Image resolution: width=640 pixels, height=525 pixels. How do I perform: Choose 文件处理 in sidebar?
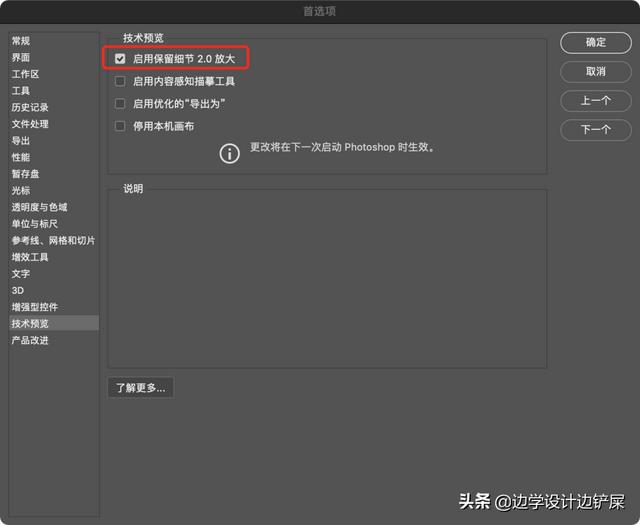click(54, 124)
